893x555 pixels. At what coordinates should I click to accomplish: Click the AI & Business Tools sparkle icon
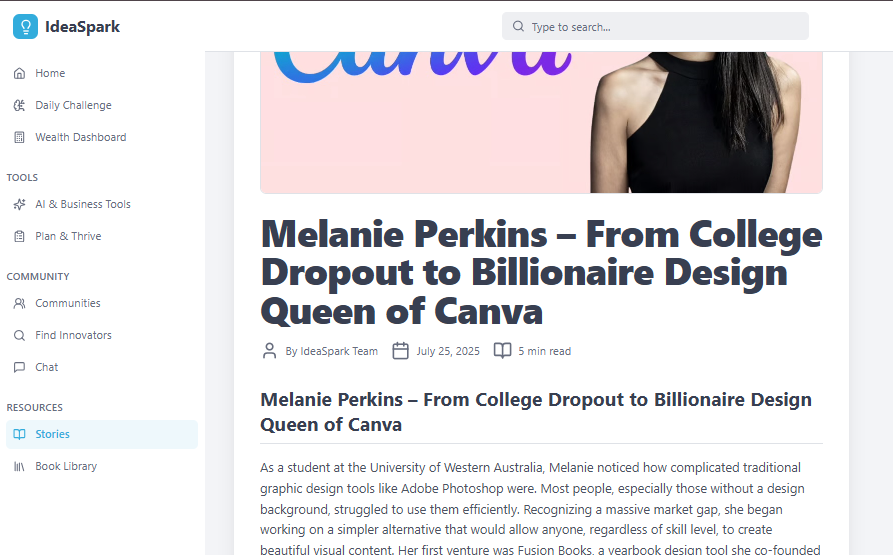click(x=19, y=204)
